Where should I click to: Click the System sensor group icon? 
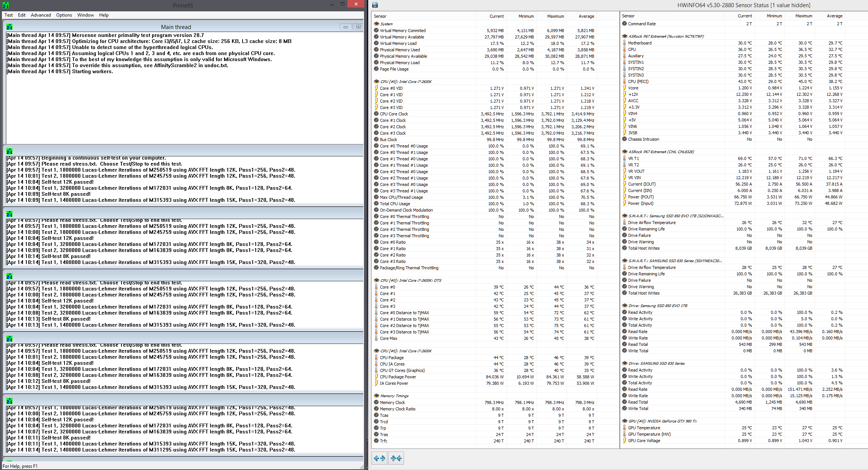[x=376, y=24]
